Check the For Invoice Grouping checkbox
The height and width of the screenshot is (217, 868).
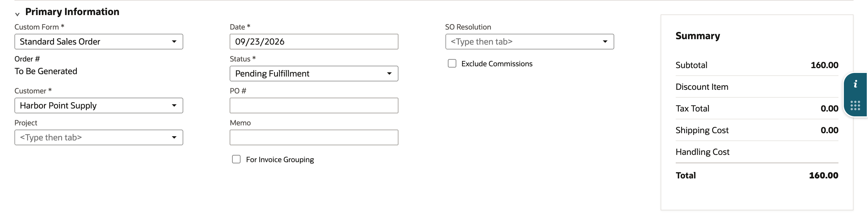236,159
